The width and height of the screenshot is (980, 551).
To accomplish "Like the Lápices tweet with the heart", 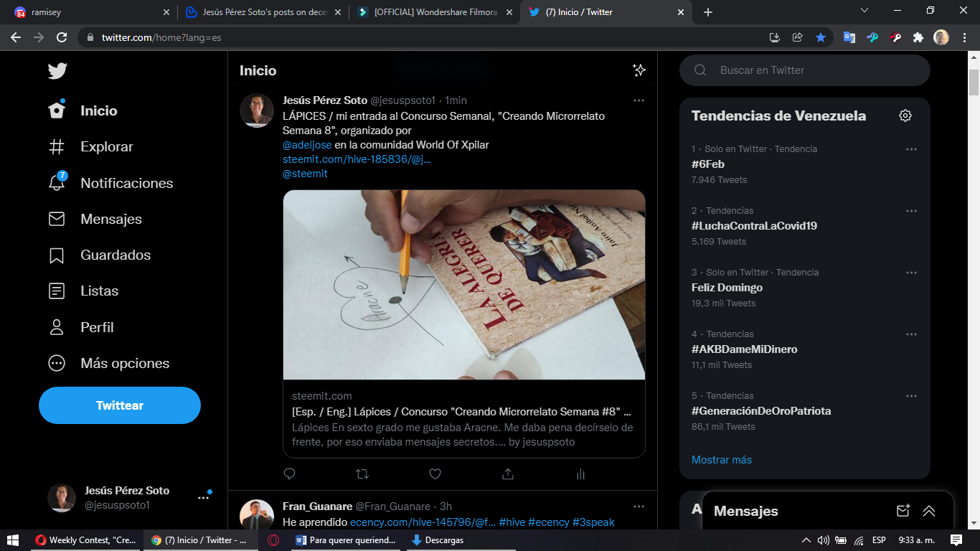I will (x=435, y=474).
